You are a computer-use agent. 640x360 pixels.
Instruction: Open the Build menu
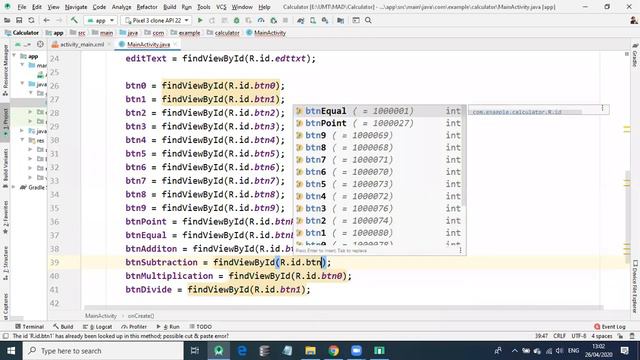click(x=169, y=7)
